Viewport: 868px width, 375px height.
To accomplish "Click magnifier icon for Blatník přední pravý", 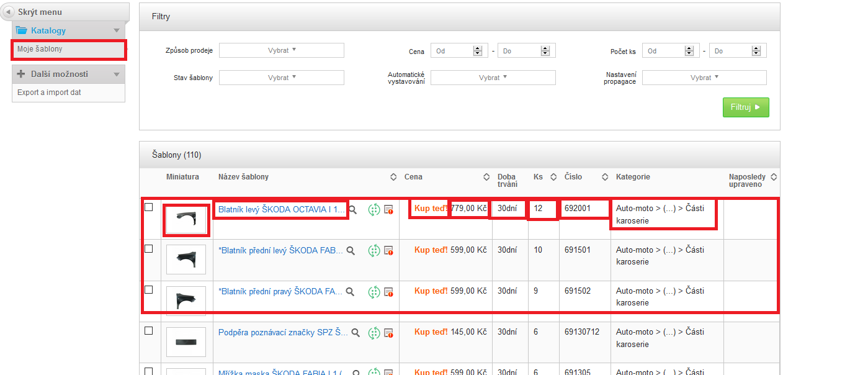I will point(350,291).
